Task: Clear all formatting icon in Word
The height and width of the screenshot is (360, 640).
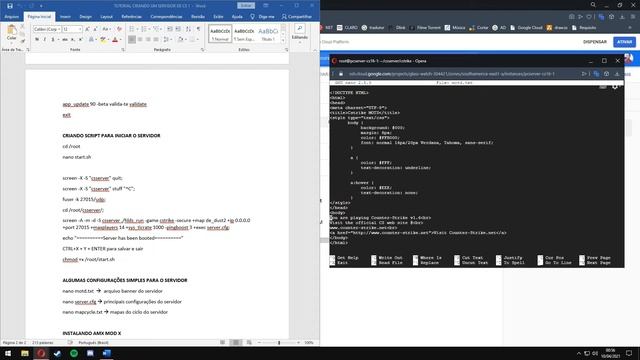Action: (x=119, y=29)
